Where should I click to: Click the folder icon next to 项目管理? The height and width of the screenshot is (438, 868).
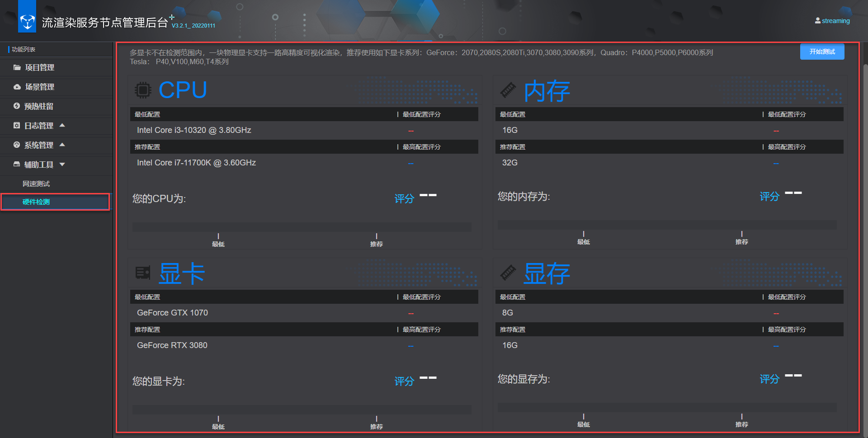pyautogui.click(x=17, y=67)
